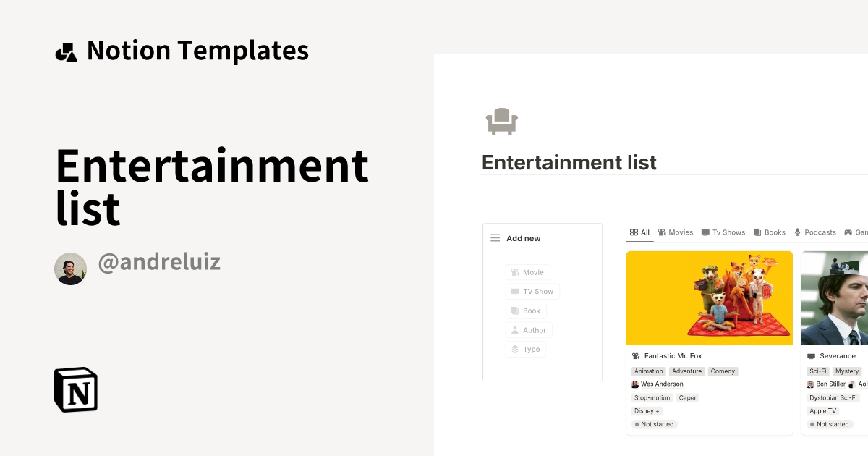Screen dimensions: 868x456
Task: Click the armchair page icon above the title
Action: click(x=501, y=120)
